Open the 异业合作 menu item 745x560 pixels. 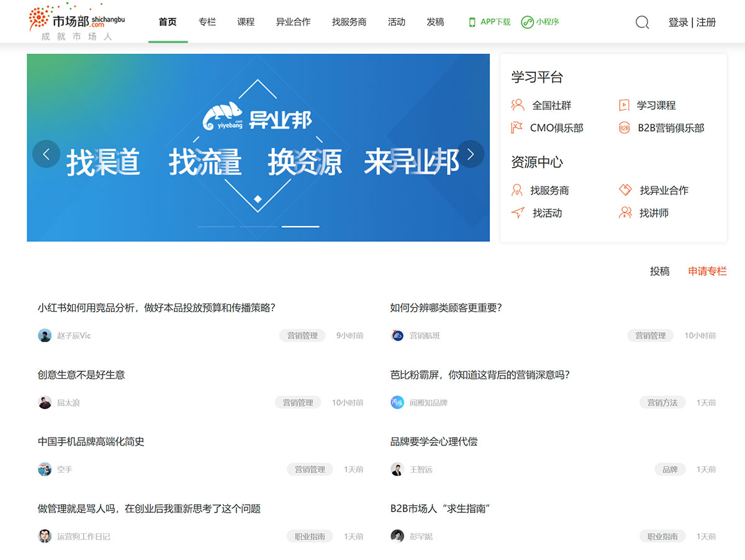pyautogui.click(x=293, y=21)
